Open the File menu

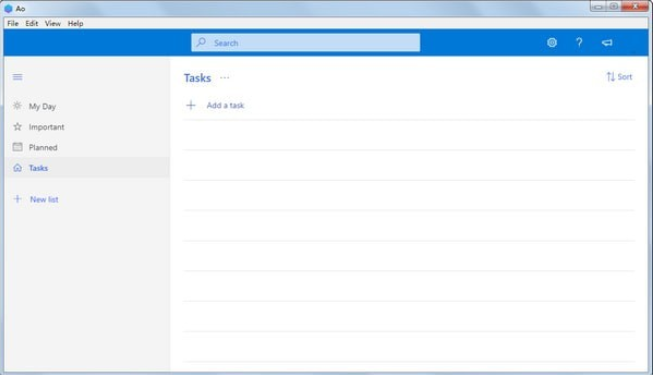tap(12, 23)
